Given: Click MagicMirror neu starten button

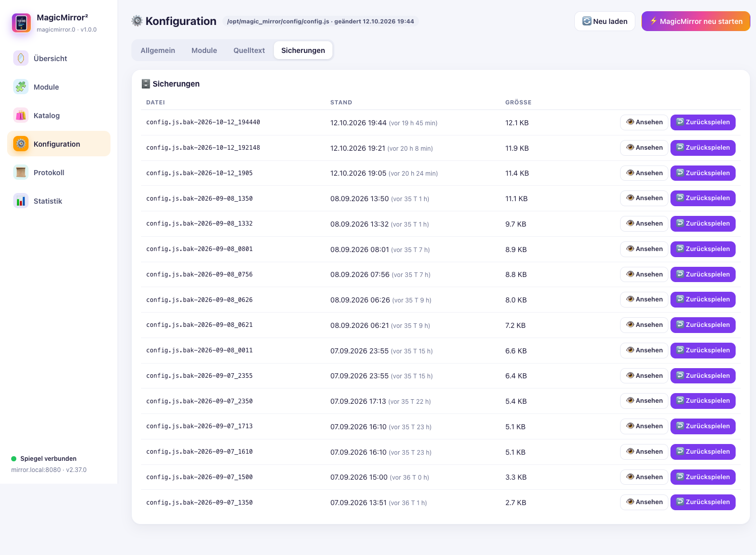Looking at the screenshot, I should click(695, 21).
